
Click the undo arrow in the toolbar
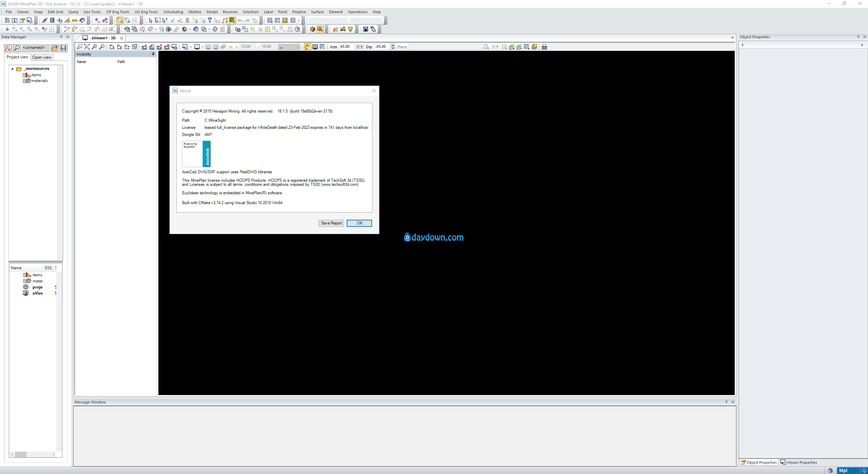pyautogui.click(x=240, y=20)
